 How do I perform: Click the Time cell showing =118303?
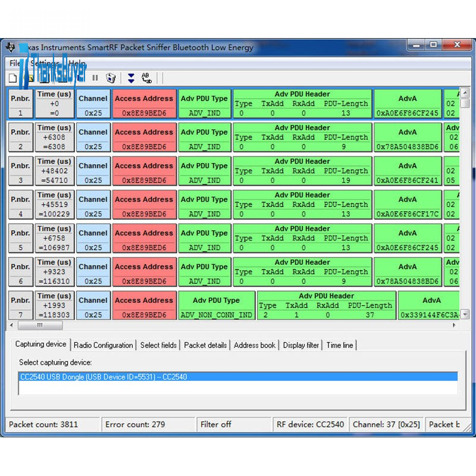(54, 305)
